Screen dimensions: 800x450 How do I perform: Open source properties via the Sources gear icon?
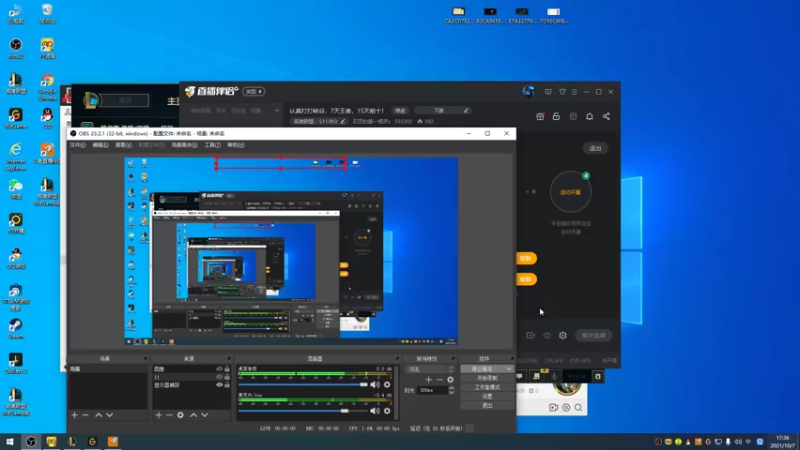[181, 415]
